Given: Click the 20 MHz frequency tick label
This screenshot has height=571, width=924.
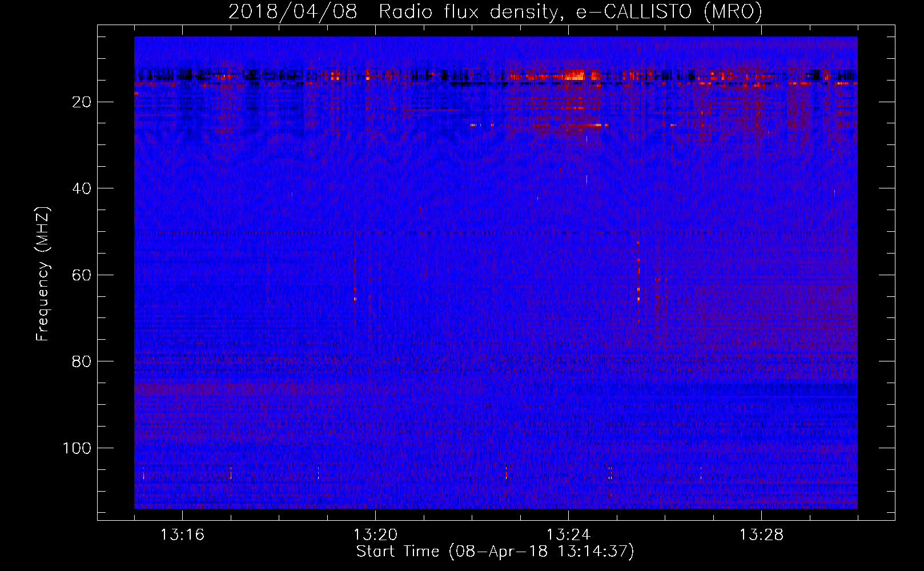Looking at the screenshot, I should [82, 102].
